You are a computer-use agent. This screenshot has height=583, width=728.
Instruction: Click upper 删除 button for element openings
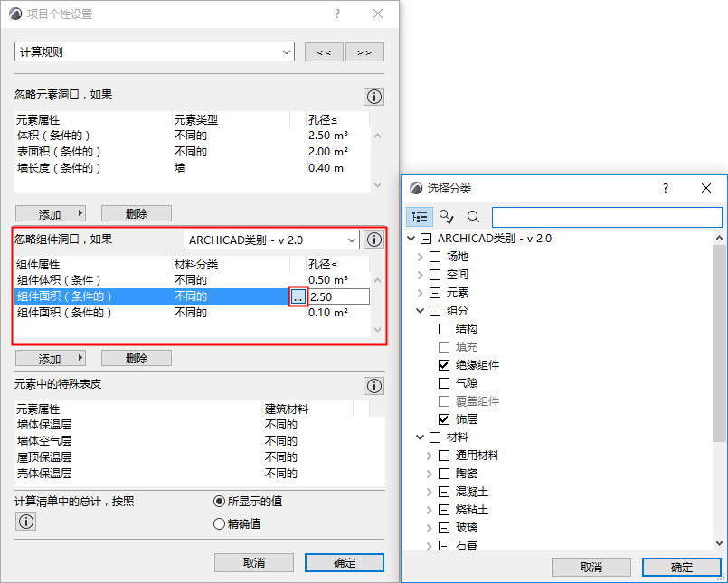point(137,213)
